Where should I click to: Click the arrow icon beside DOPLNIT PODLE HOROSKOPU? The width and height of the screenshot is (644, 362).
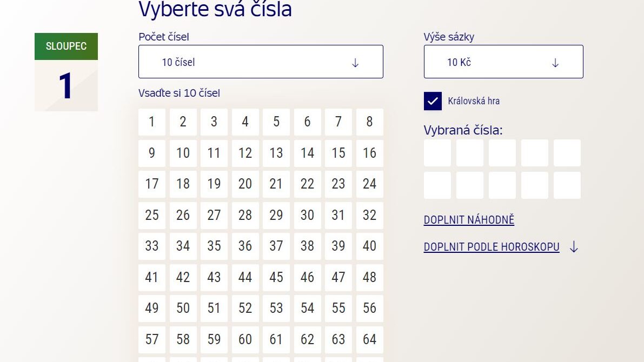[574, 247]
